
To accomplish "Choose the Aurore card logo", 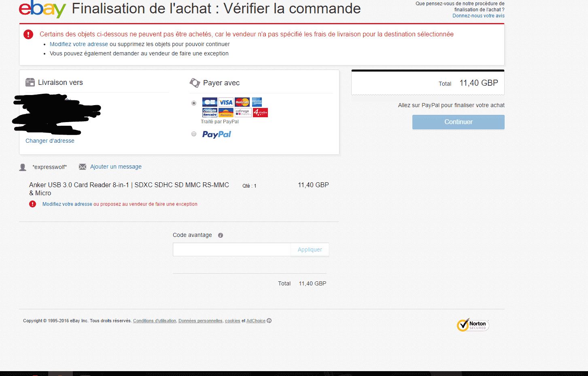I will click(x=226, y=112).
